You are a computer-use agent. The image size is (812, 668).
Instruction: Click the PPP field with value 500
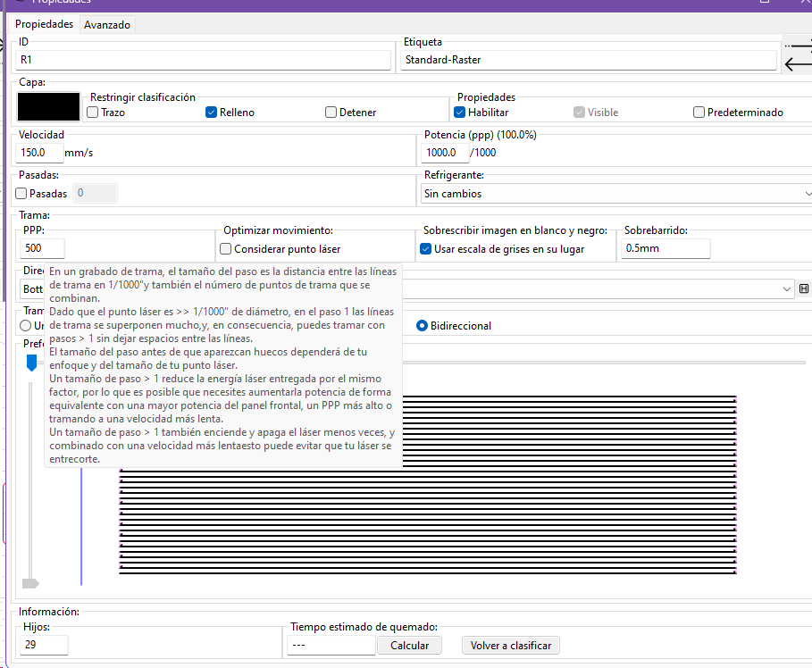tap(42, 248)
